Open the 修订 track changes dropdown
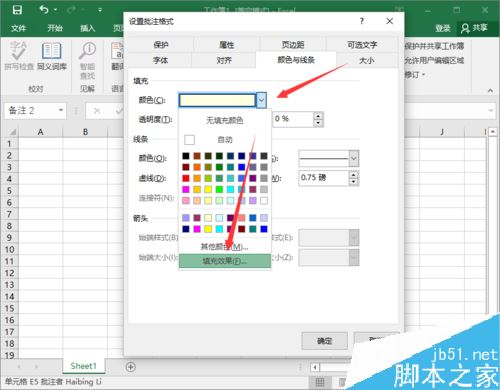The height and width of the screenshot is (390, 500). 423,75
